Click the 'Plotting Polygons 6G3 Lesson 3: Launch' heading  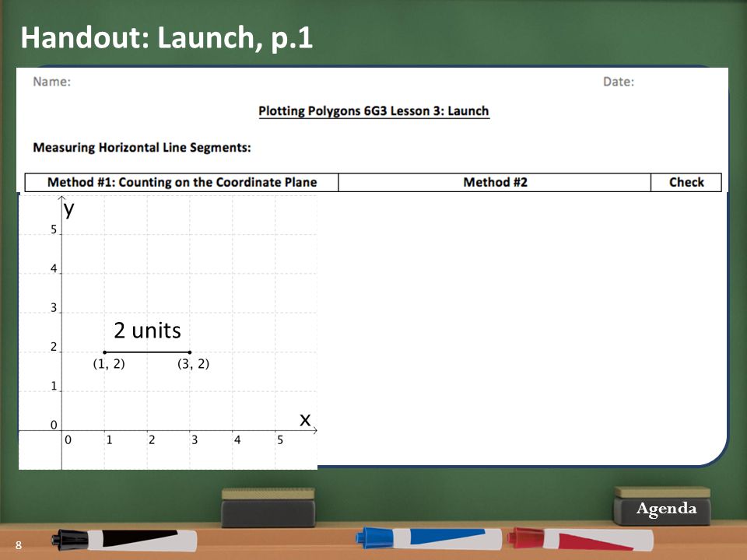[x=374, y=111]
